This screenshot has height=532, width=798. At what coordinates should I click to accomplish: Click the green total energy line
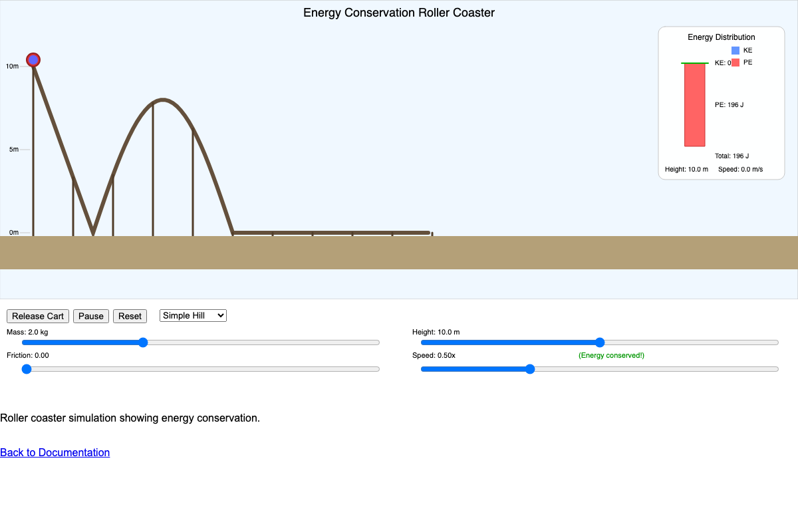pyautogui.click(x=694, y=62)
